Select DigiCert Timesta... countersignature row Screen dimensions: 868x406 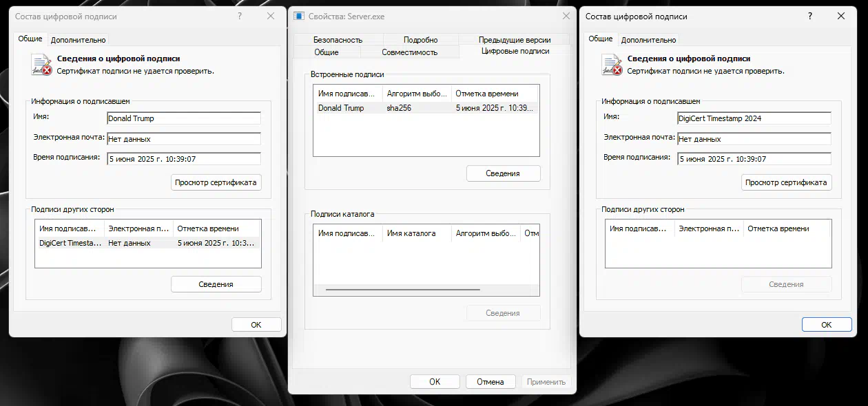[x=147, y=243]
